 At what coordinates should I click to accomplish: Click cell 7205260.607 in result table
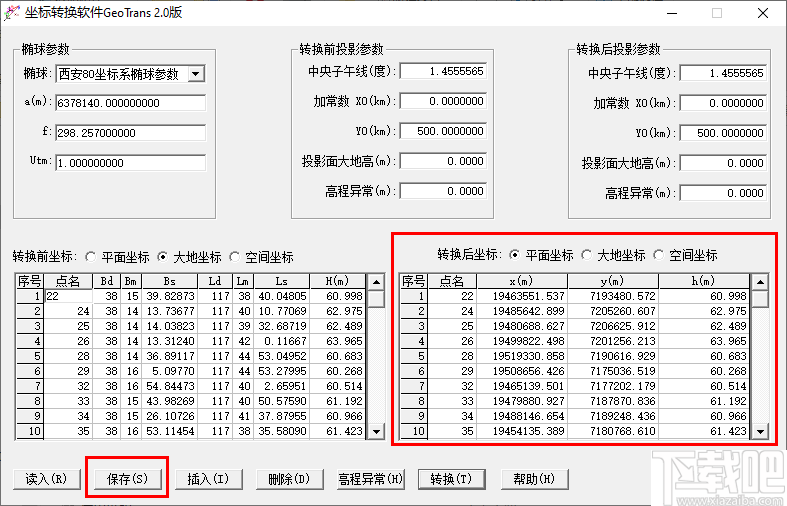coord(613,311)
